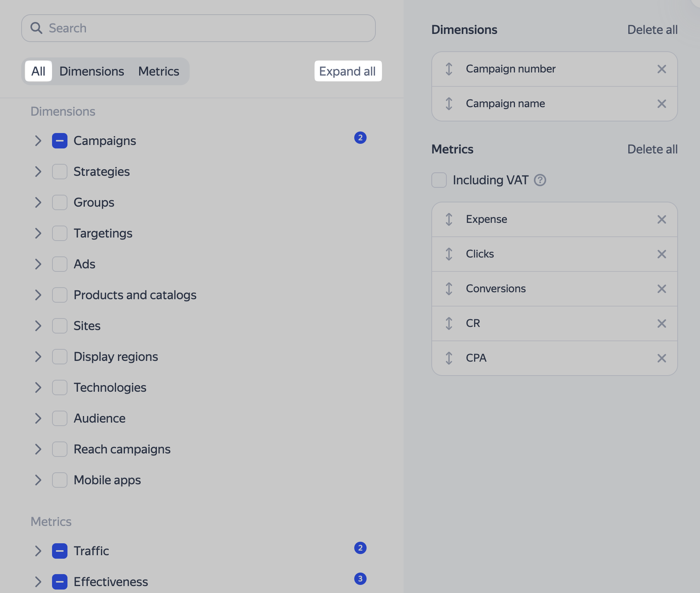Image resolution: width=700 pixels, height=593 pixels.
Task: Click the drag handle beside Conversions
Action: (449, 289)
